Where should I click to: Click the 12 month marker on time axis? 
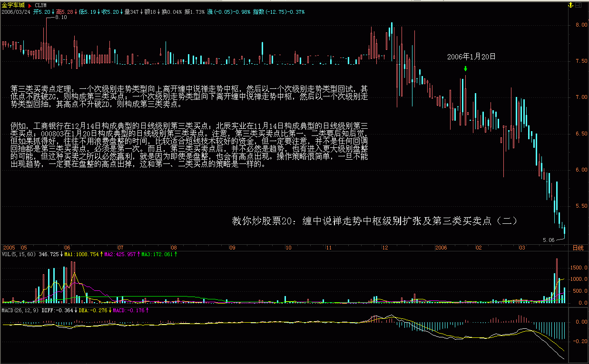tap(385, 248)
